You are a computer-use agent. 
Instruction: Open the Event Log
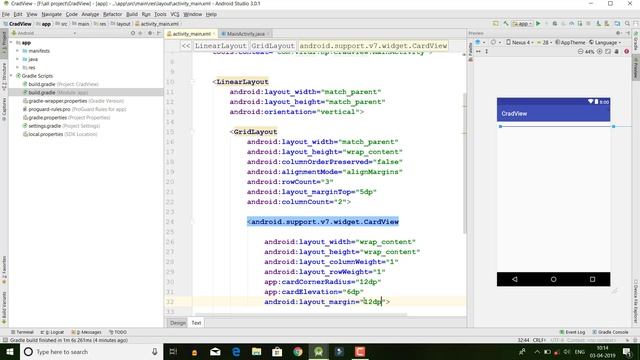[x=572, y=332]
